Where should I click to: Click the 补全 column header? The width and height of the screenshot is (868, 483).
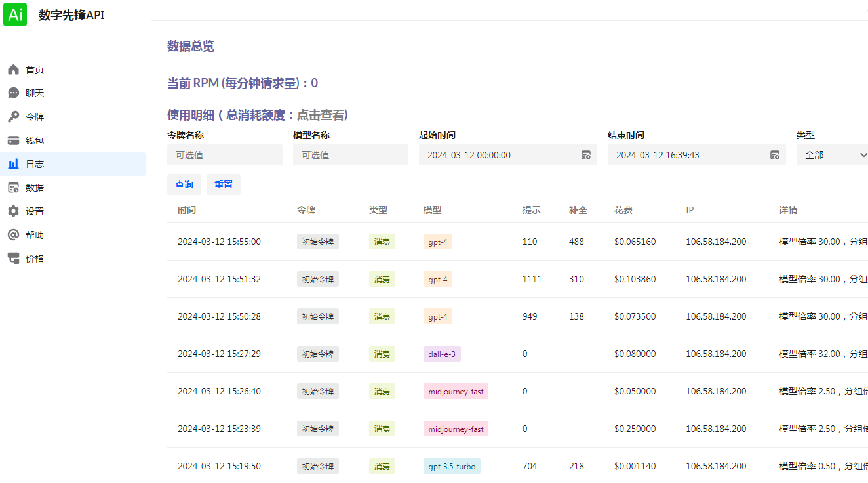[578, 210]
